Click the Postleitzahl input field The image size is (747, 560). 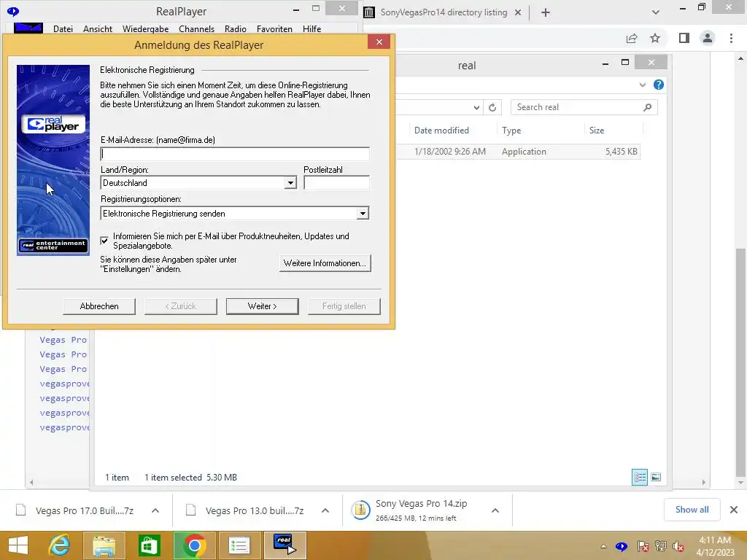pyautogui.click(x=336, y=183)
